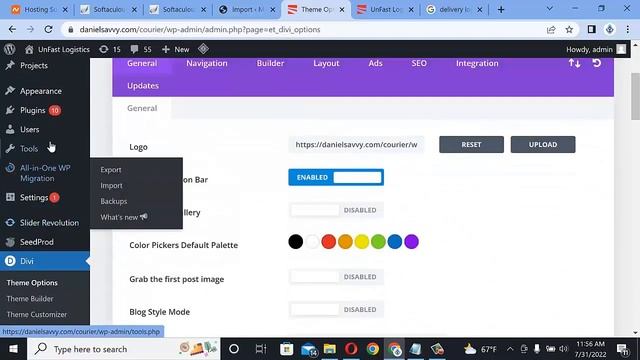Image resolution: width=640 pixels, height=360 pixels.
Task: Reload the page with the refresh icon
Action: (48, 29)
